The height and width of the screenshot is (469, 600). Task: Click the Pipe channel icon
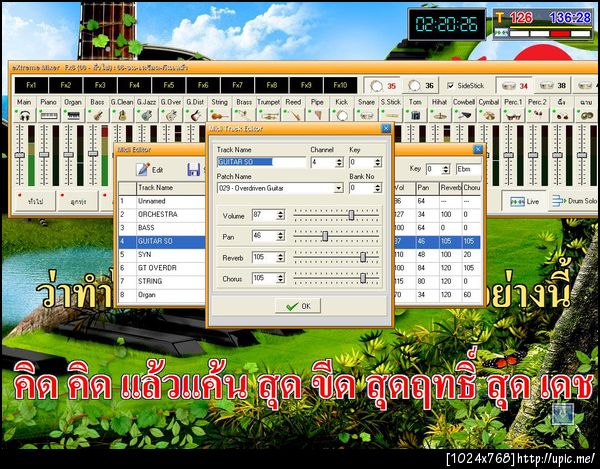point(318,115)
